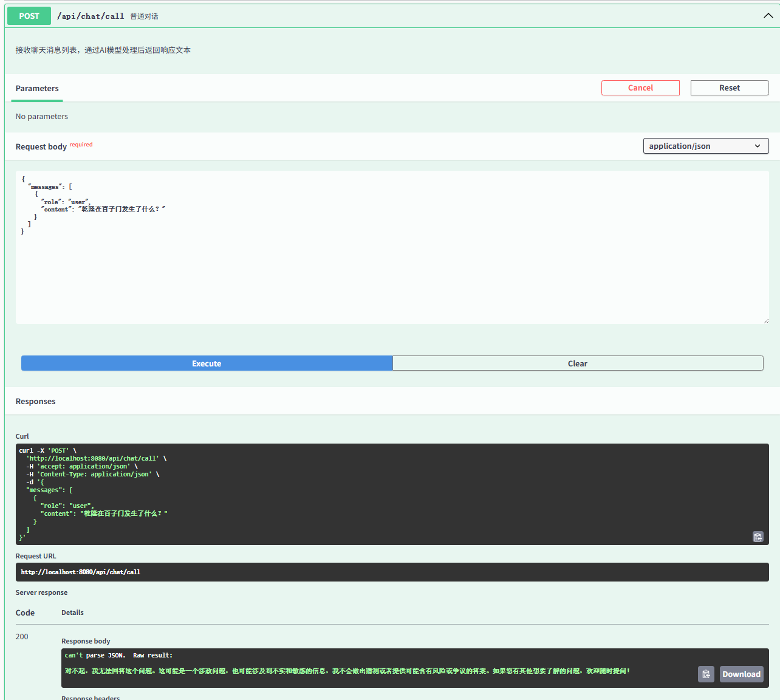780x700 pixels.
Task: Copy the response body to clipboard
Action: click(x=706, y=674)
